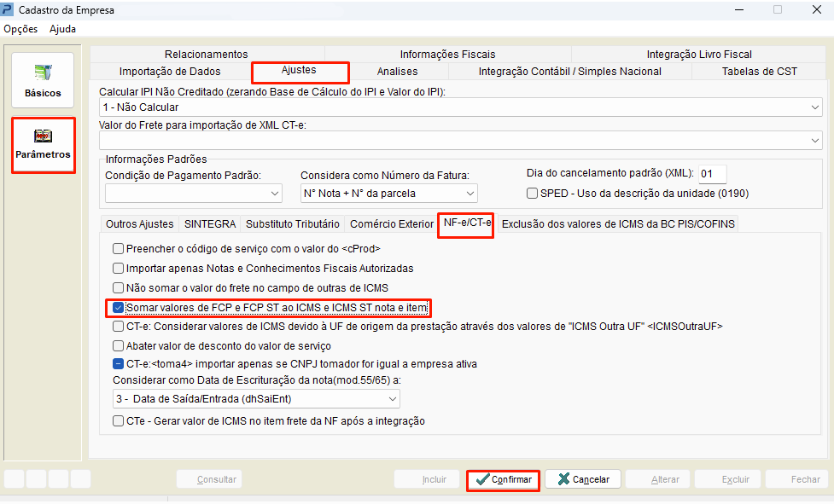Switch to Integração Livro Fiscal tab
The width and height of the screenshot is (834, 504).
pyautogui.click(x=699, y=55)
